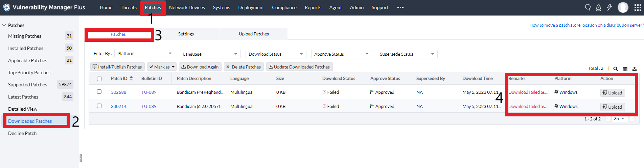644x168 pixels.
Task: Select the header select-all checkbox
Action: coord(99,79)
